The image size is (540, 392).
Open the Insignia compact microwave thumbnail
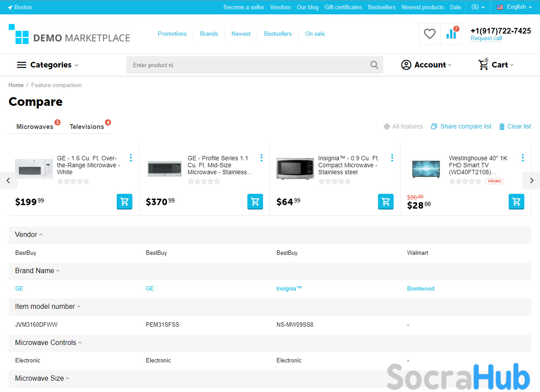pyautogui.click(x=295, y=169)
